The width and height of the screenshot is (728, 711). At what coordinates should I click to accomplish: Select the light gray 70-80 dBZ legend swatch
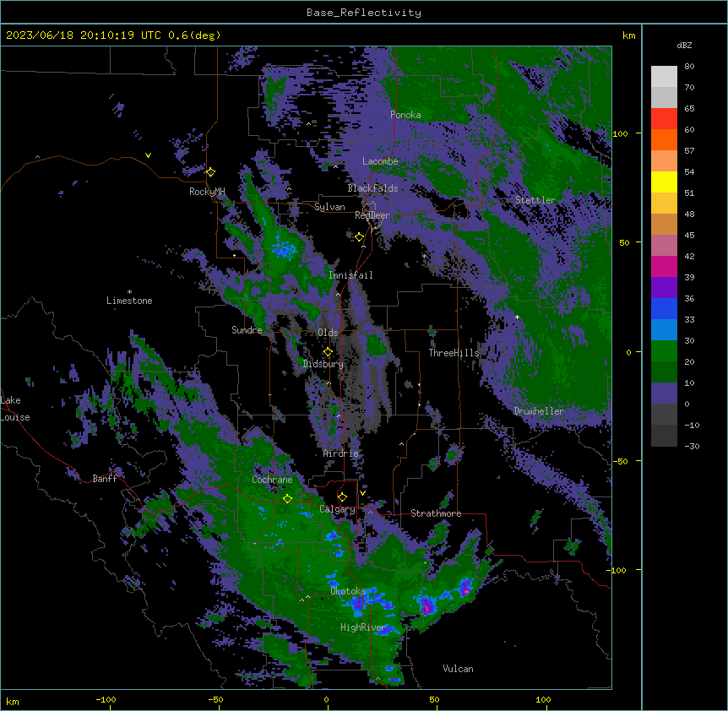click(x=664, y=77)
